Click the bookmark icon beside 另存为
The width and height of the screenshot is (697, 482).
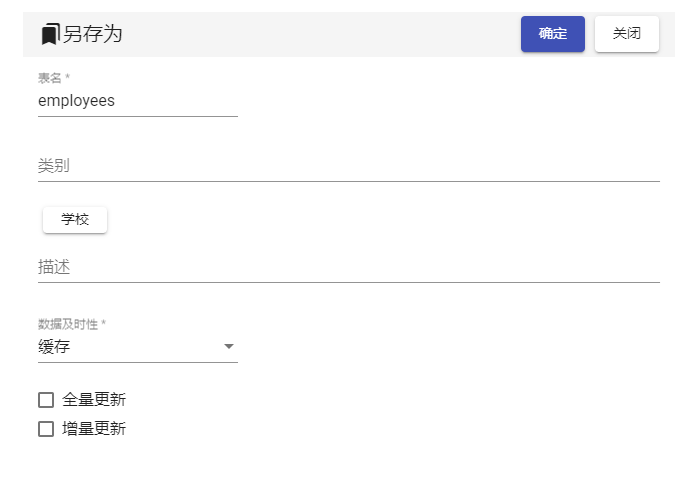point(50,34)
